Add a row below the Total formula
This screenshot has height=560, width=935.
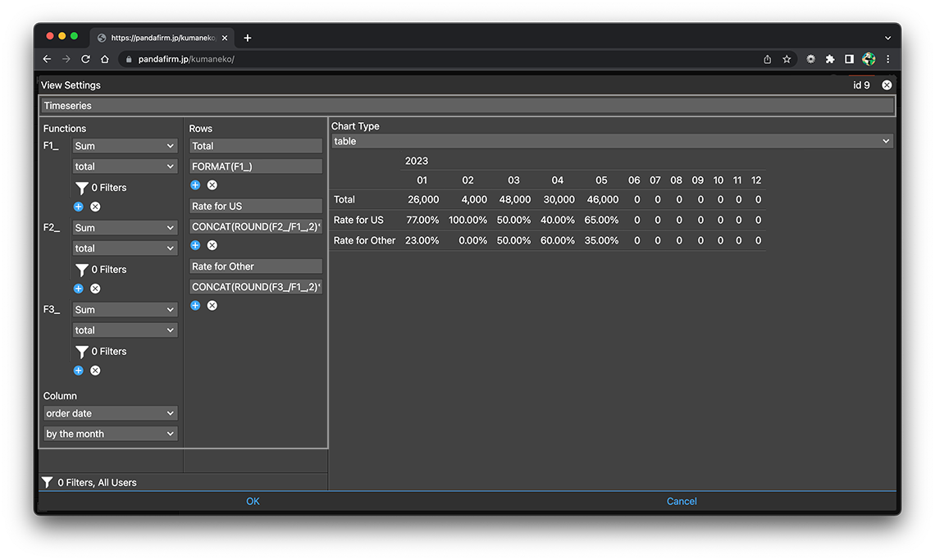[x=195, y=185]
